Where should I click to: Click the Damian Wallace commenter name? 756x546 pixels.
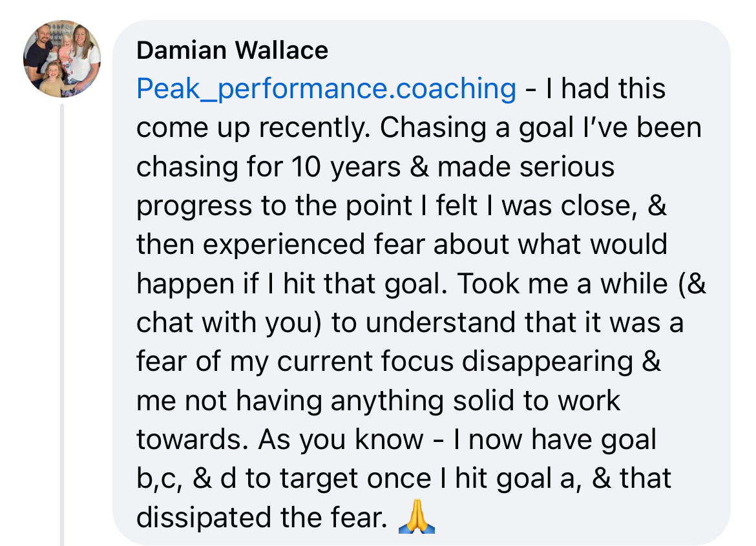point(232,50)
